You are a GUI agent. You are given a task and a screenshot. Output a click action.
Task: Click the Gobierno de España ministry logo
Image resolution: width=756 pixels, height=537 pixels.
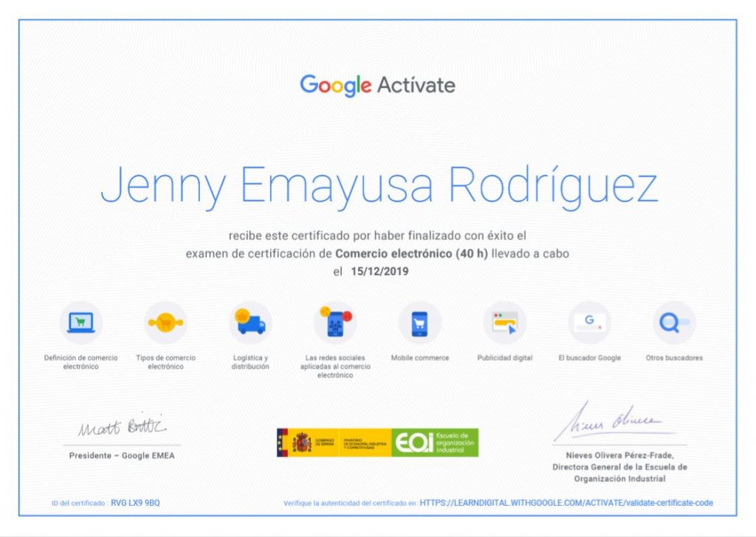coord(334,442)
